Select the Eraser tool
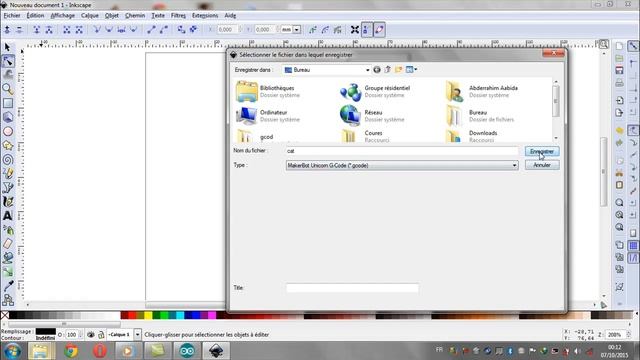 (x=8, y=244)
